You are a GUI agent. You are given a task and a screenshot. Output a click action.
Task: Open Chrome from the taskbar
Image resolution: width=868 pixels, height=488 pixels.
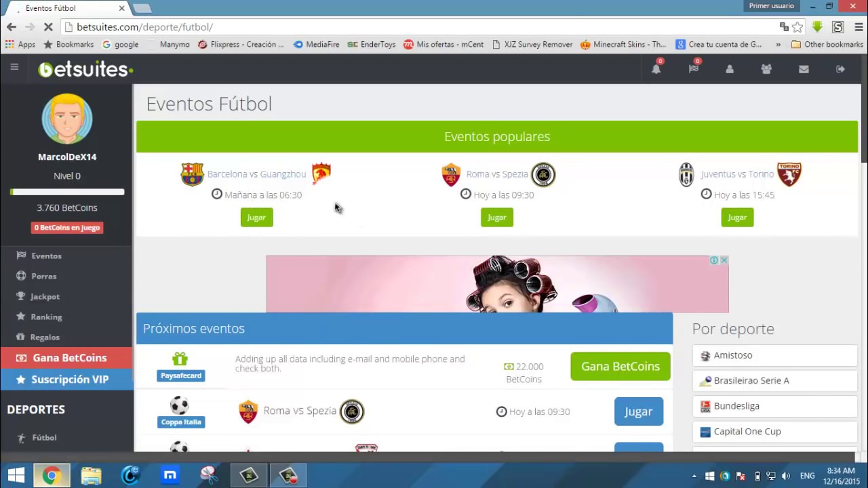pyautogui.click(x=52, y=476)
